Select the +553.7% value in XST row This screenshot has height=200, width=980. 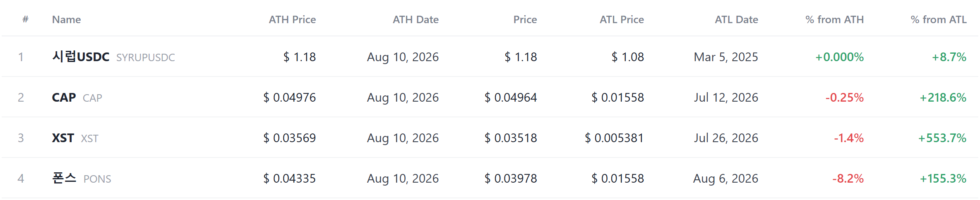pos(942,138)
